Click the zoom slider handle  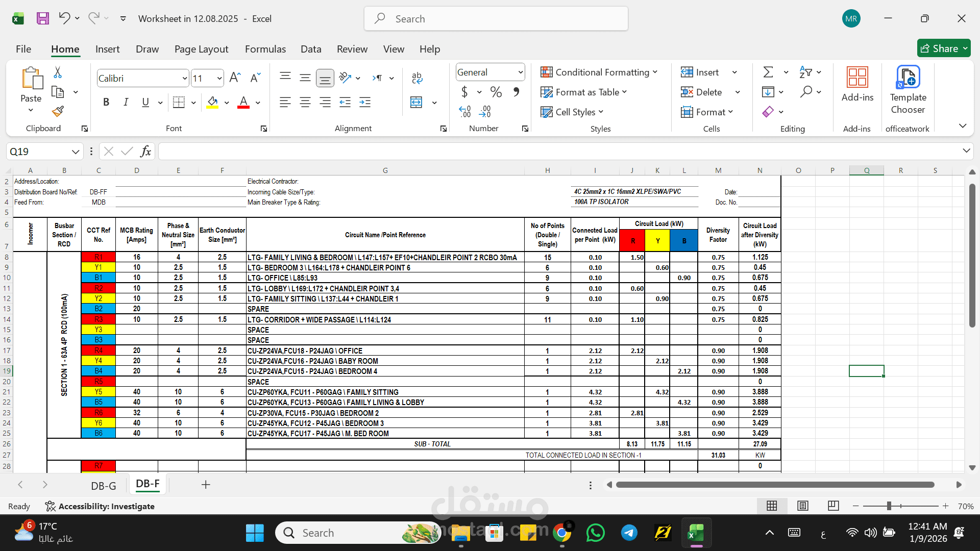889,506
